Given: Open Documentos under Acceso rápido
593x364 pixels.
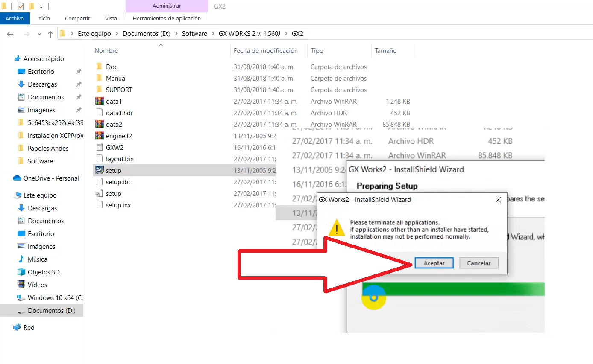Looking at the screenshot, I should coord(46,97).
